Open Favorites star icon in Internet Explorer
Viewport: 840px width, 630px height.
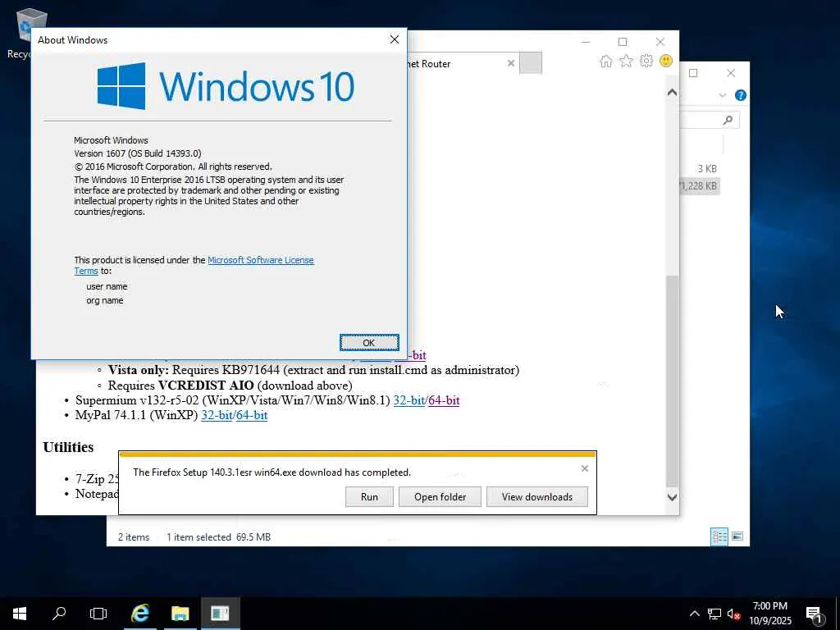(x=626, y=61)
